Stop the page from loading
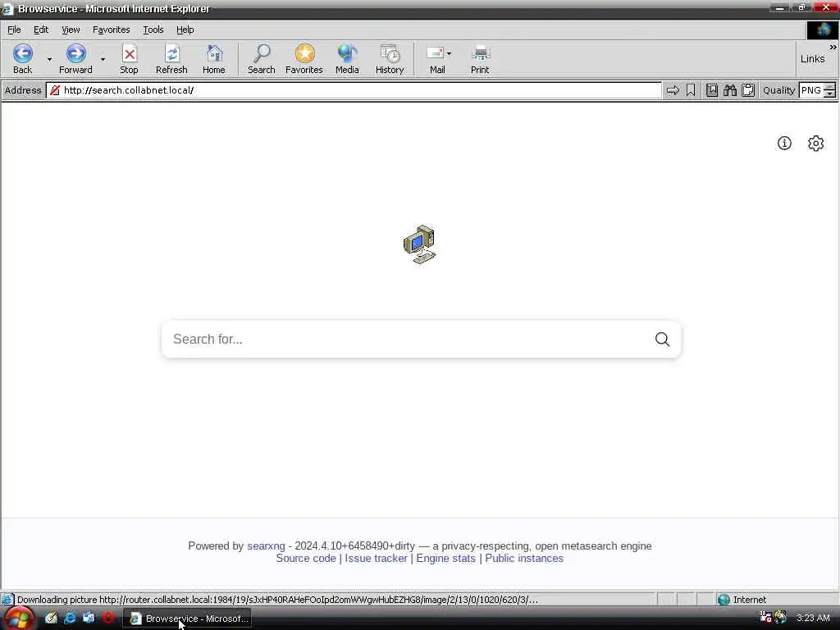 point(129,59)
